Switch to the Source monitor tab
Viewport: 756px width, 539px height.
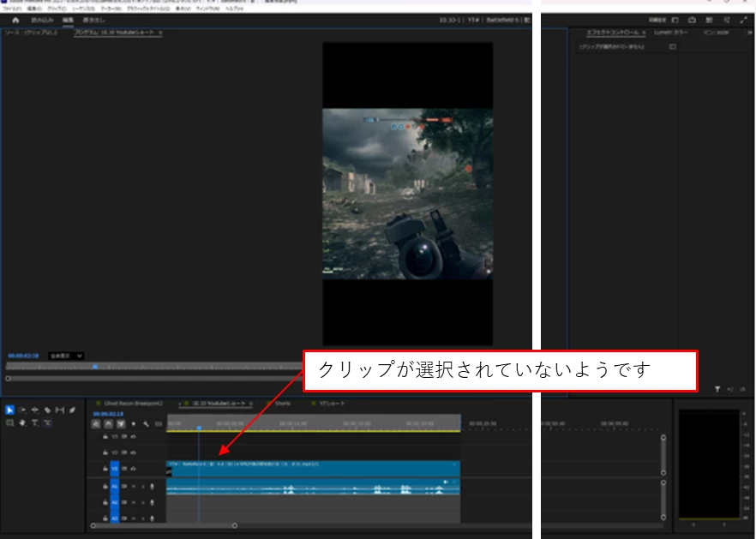(x=31, y=33)
